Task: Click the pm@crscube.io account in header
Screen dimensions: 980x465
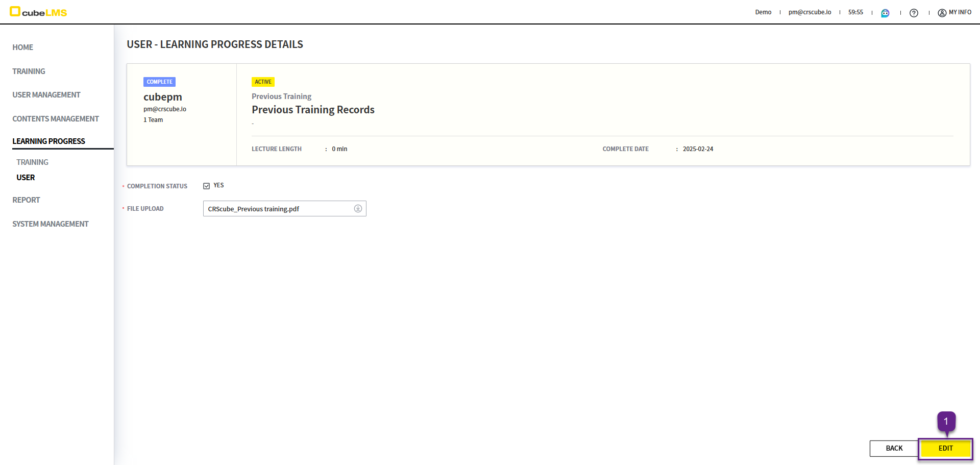Action: pyautogui.click(x=810, y=12)
